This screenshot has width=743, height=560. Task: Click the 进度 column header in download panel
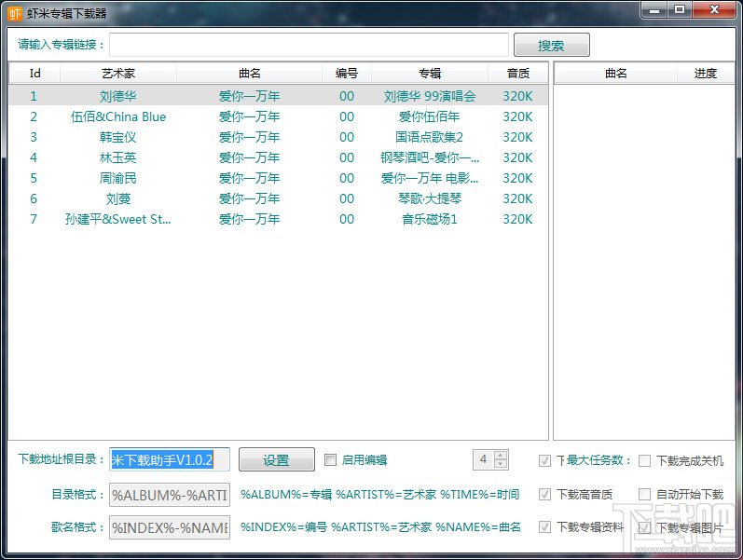pos(706,74)
